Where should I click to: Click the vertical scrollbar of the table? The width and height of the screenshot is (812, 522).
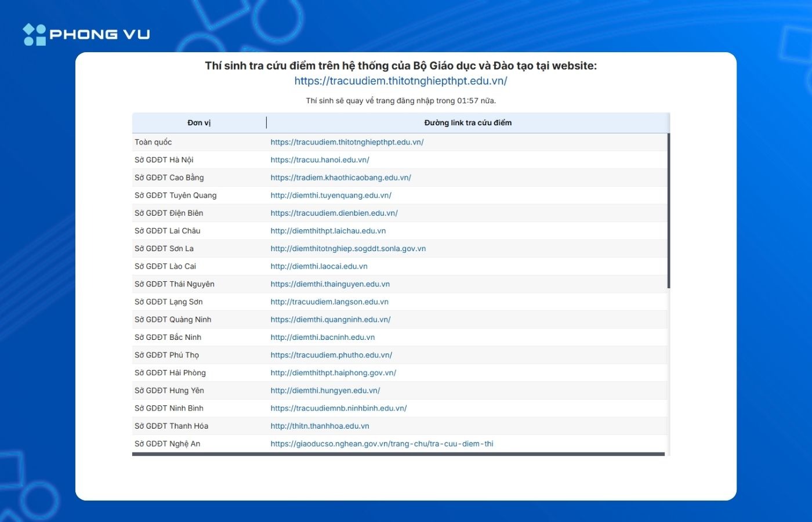669,211
